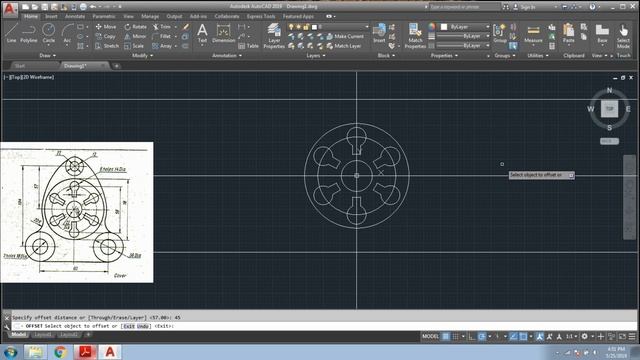The width and height of the screenshot is (640, 360).
Task: Expand the Draw panel
Action: tap(48, 56)
